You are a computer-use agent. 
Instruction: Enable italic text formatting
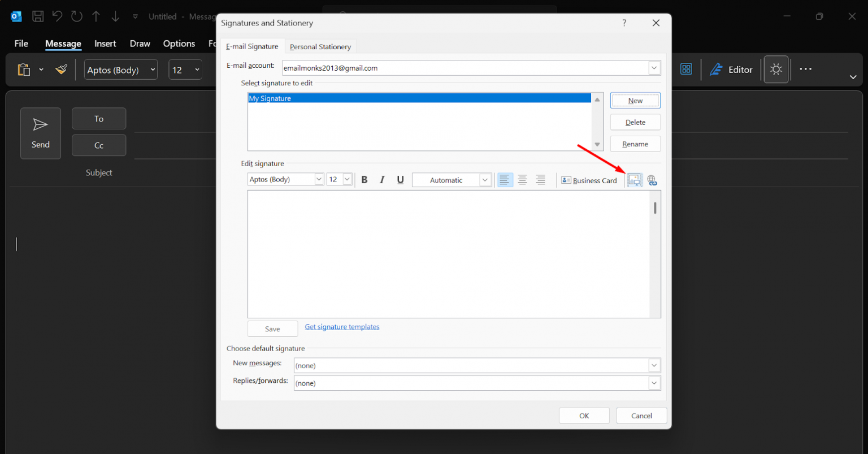click(x=382, y=179)
